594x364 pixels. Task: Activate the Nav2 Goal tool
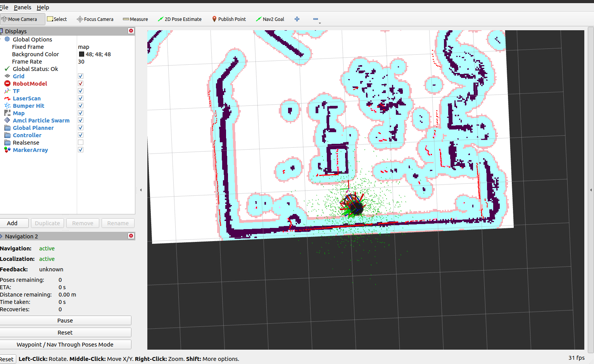pos(270,19)
